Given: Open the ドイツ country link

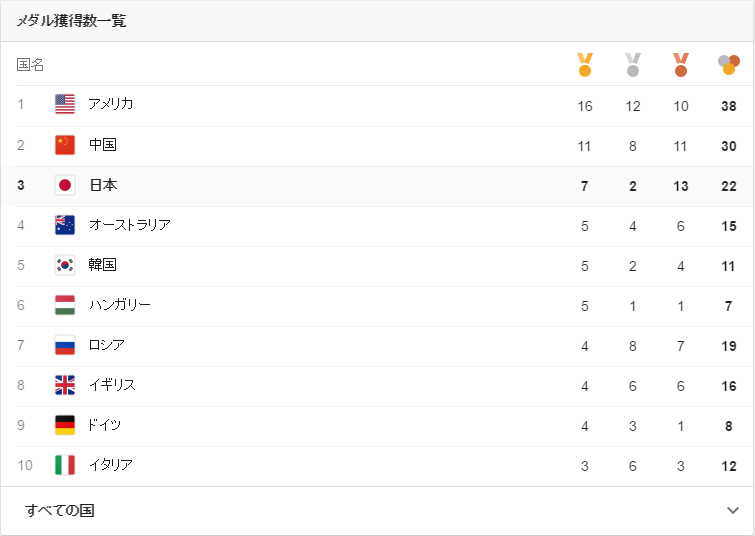Looking at the screenshot, I should pos(104,425).
